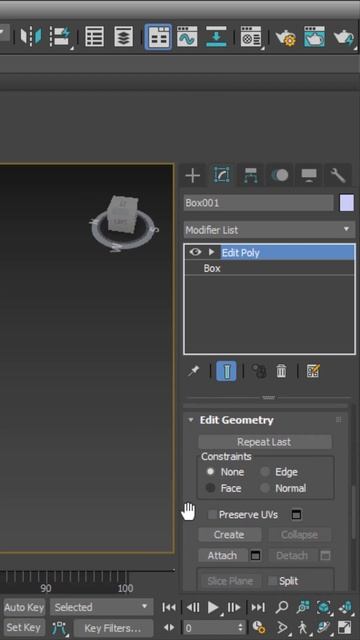
Task: Open the Selected key dropdown
Action: [x=102, y=607]
